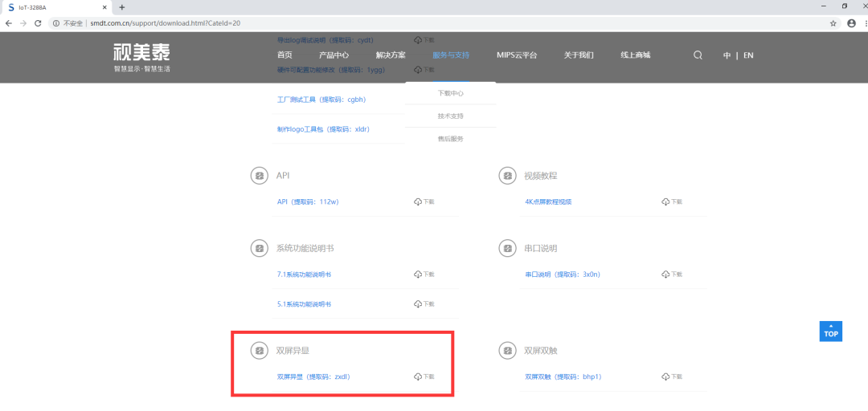The width and height of the screenshot is (868, 411).
Task: Select 技术支持 in the dropdown menu
Action: [451, 116]
